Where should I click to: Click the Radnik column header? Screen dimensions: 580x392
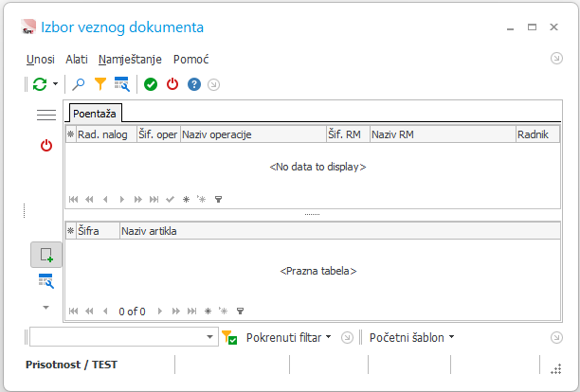538,134
